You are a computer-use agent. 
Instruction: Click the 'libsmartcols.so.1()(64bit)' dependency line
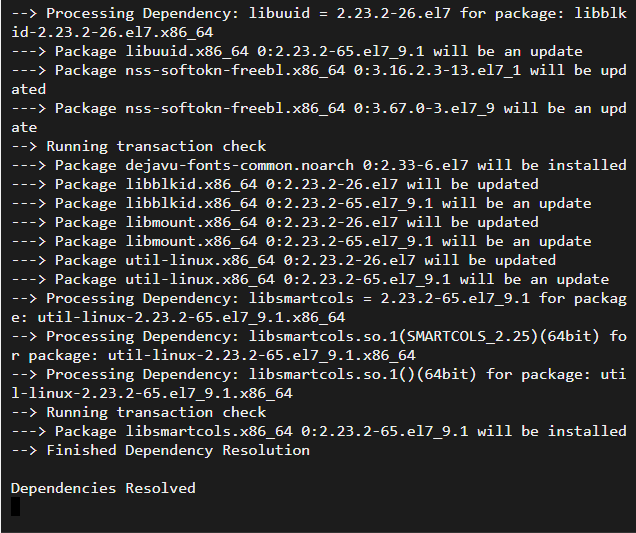point(319,384)
